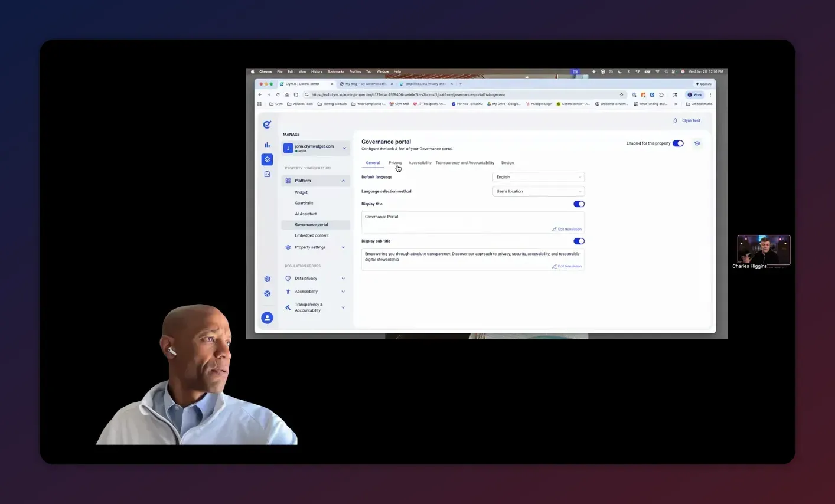Select the blue Platform layers icon
The height and width of the screenshot is (504, 835).
coord(267,159)
